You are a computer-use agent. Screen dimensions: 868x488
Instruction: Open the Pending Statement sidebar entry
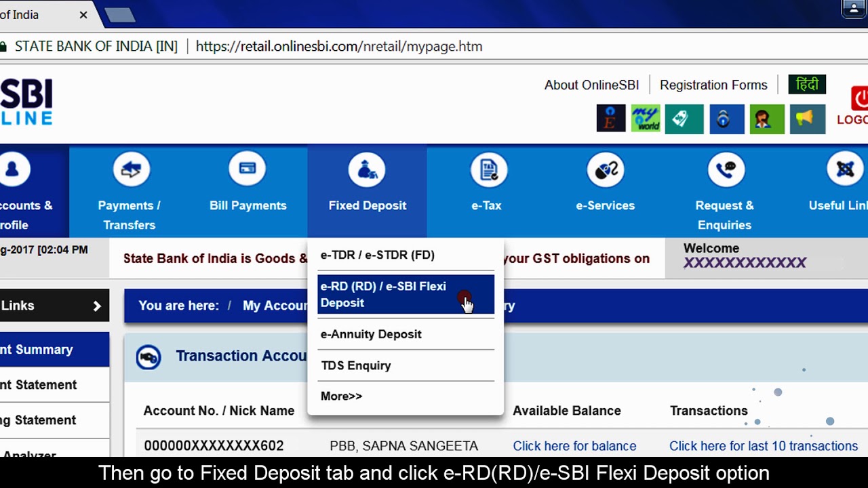click(x=54, y=420)
